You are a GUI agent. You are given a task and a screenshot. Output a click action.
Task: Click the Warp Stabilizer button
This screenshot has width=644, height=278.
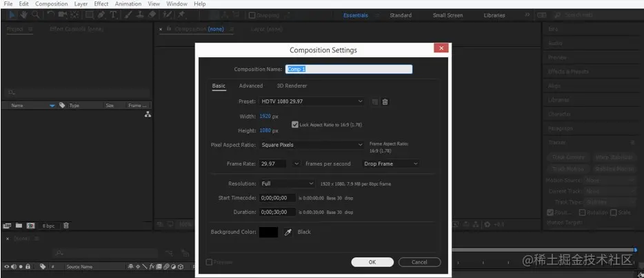614,157
